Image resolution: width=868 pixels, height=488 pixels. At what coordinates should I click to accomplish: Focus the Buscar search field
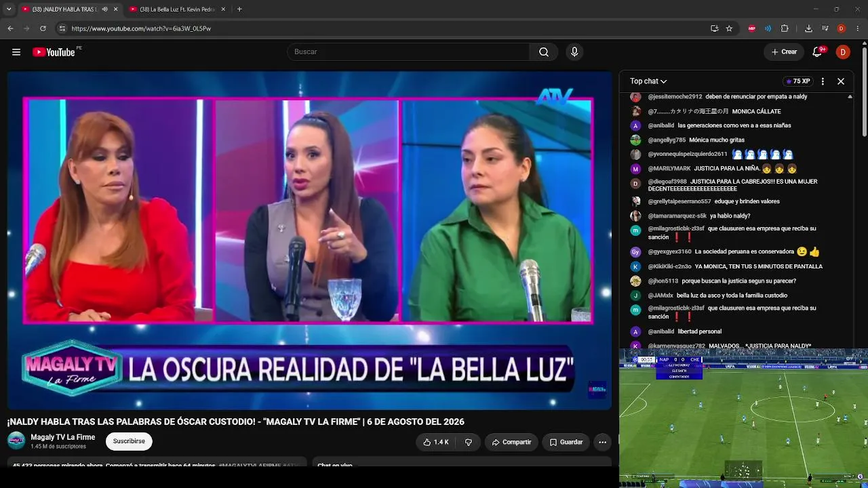click(x=408, y=52)
